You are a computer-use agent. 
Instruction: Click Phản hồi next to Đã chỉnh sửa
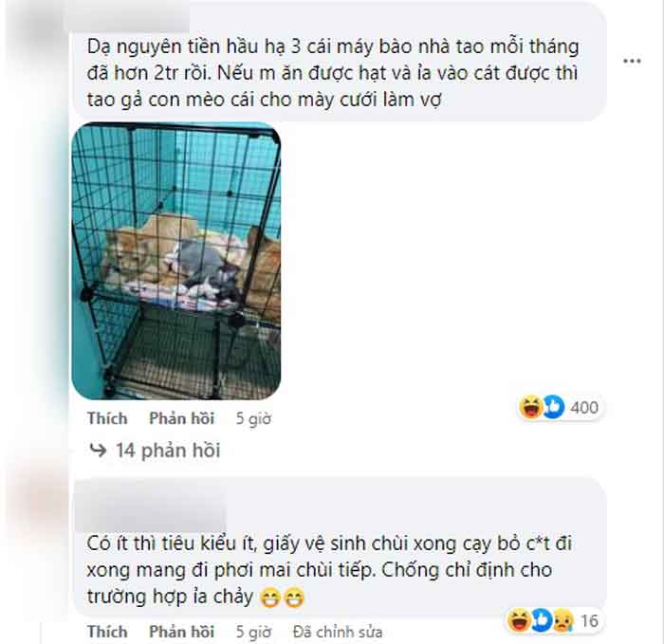click(182, 632)
